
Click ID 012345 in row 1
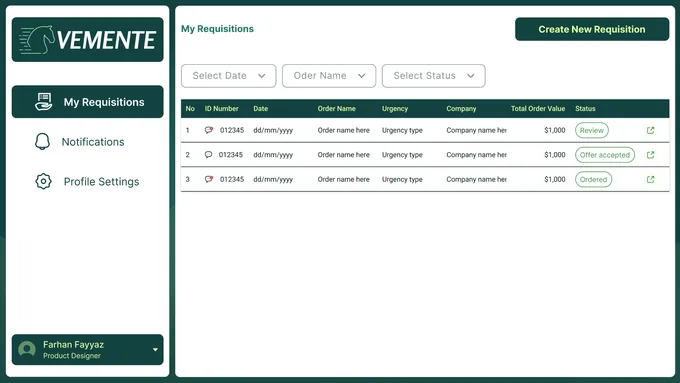[x=232, y=130]
